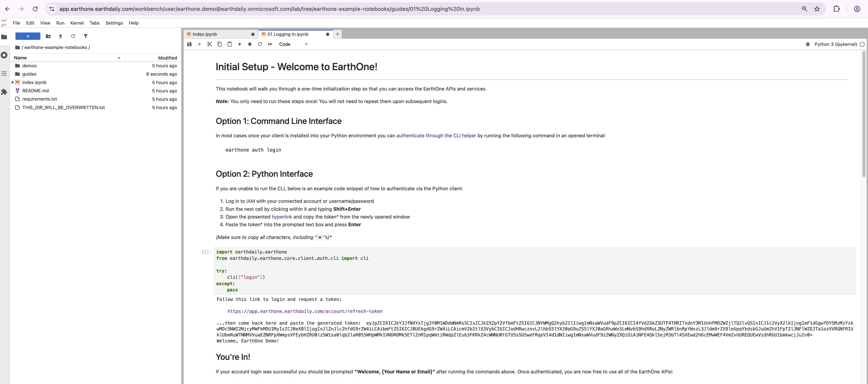Viewport: 868px width, 384px height.
Task: Open the refresh-token URL in cell output
Action: [305, 311]
